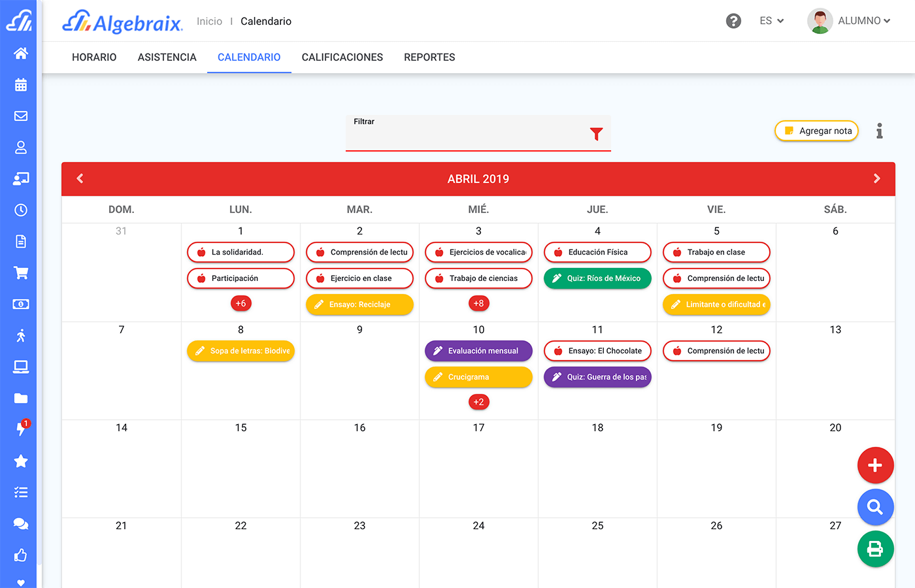The height and width of the screenshot is (588, 915).
Task: Expand the +6 hidden events on April 1
Action: point(241,303)
